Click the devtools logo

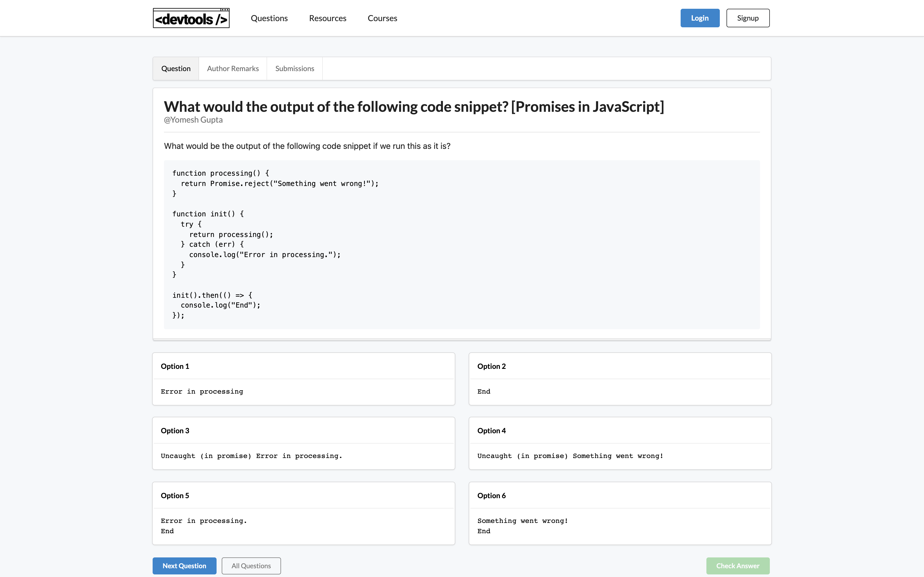coord(191,18)
